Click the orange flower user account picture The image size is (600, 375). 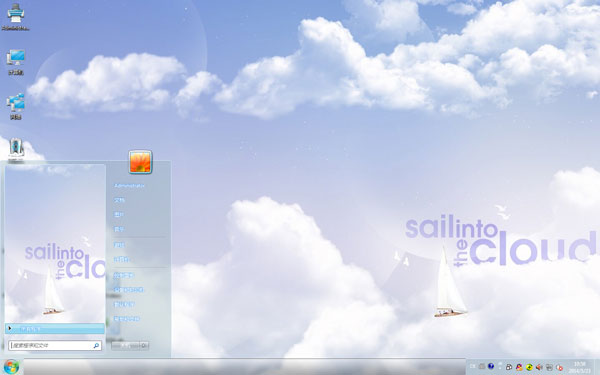140,162
